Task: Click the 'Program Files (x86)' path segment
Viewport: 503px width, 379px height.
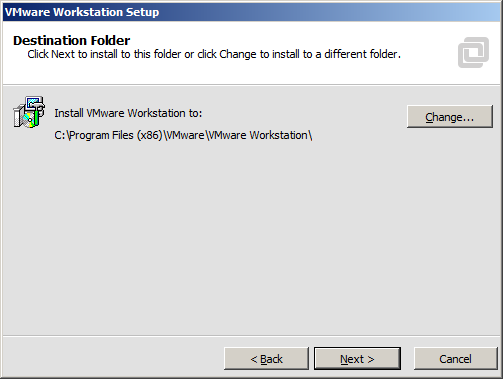Action: (116, 135)
